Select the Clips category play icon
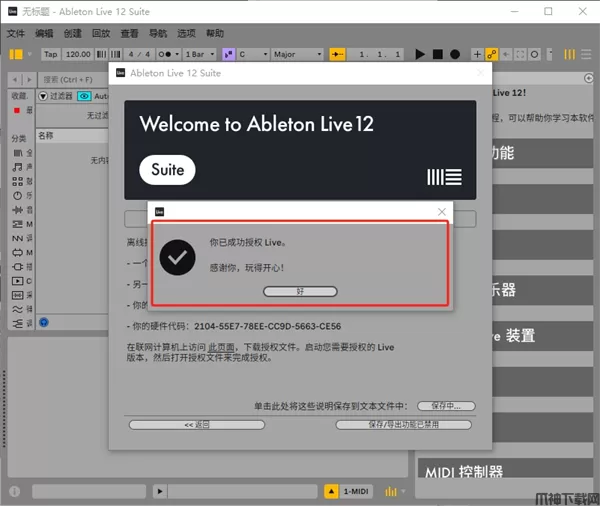The image size is (600, 506). click(17, 282)
